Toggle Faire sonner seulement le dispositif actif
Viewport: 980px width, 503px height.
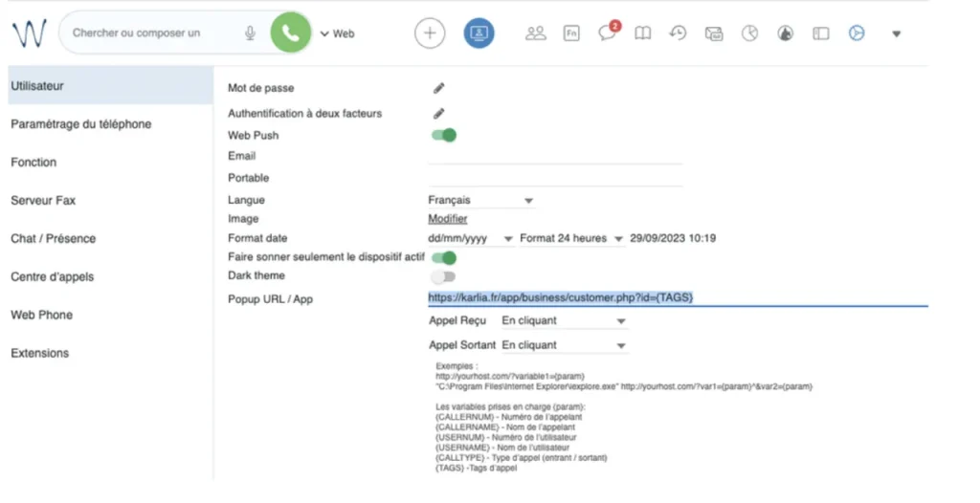pos(443,257)
